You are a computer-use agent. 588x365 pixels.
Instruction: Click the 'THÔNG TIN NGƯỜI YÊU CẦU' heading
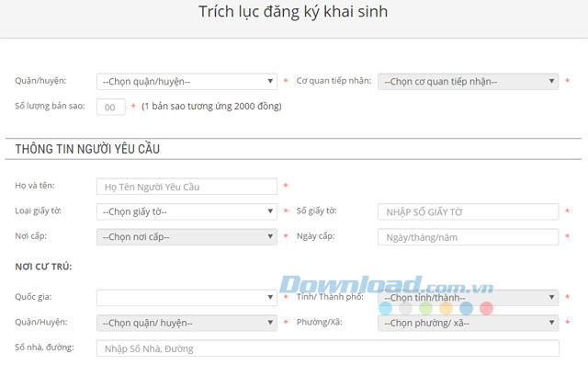[x=87, y=149]
